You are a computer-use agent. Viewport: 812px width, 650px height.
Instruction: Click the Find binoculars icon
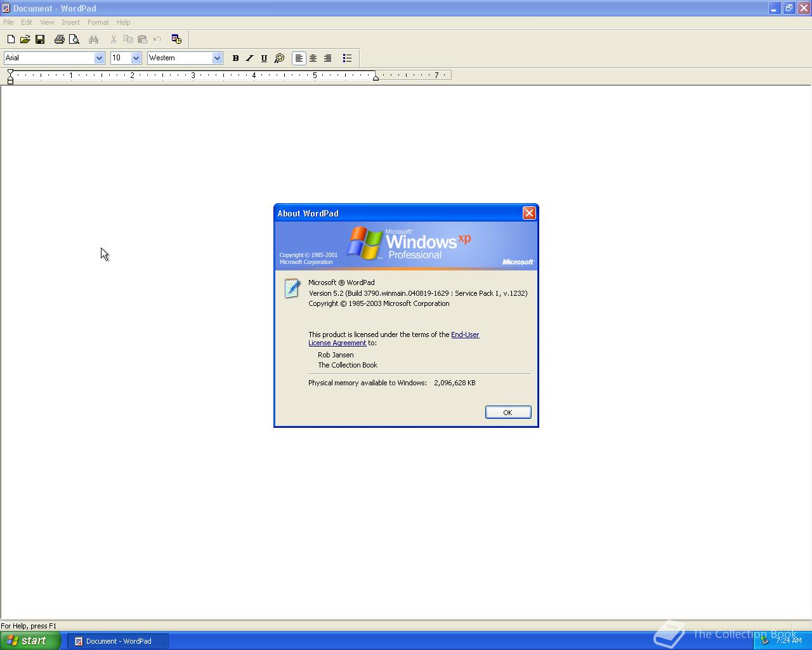[x=93, y=39]
